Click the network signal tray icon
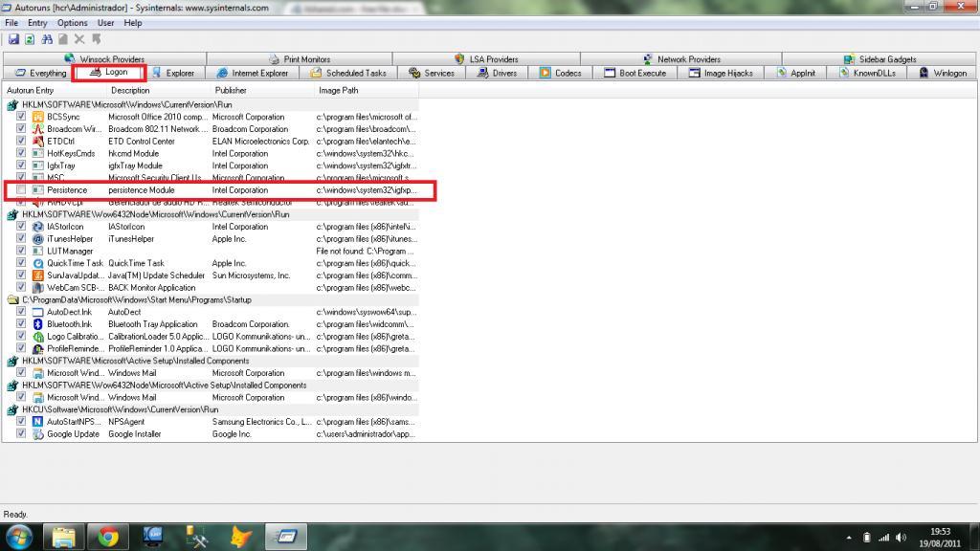This screenshot has height=551, width=980. 883,538
